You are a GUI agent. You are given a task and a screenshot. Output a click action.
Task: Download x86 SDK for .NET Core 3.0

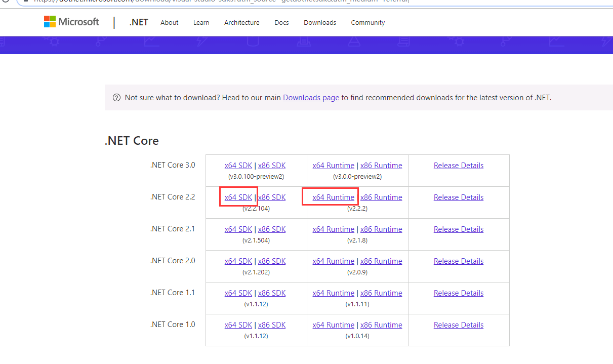[x=272, y=166]
